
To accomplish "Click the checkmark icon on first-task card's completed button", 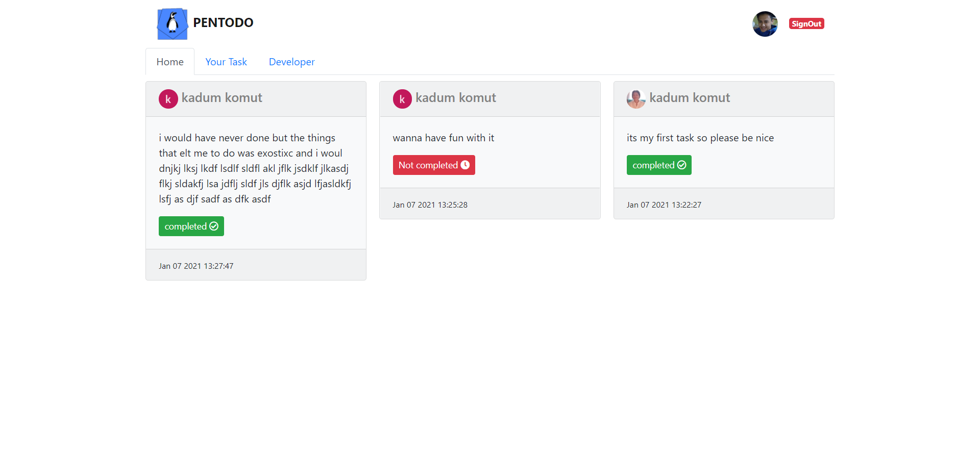I will coord(681,165).
